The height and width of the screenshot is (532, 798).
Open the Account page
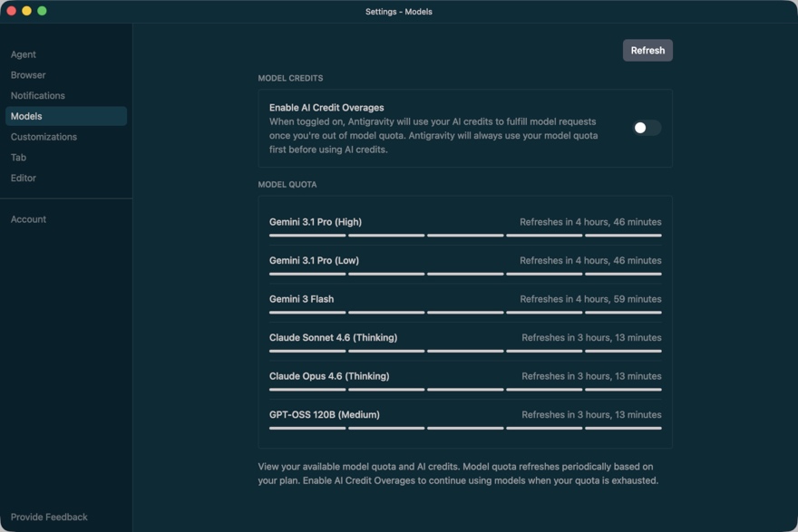28,219
